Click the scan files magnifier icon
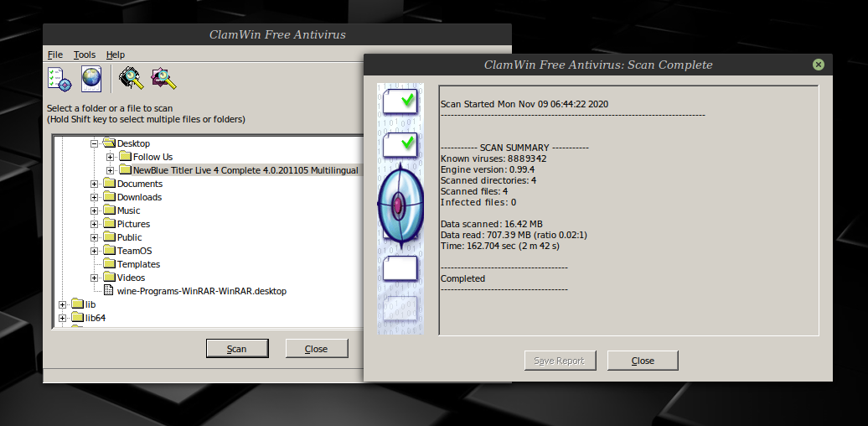This screenshot has width=868, height=426. point(164,79)
